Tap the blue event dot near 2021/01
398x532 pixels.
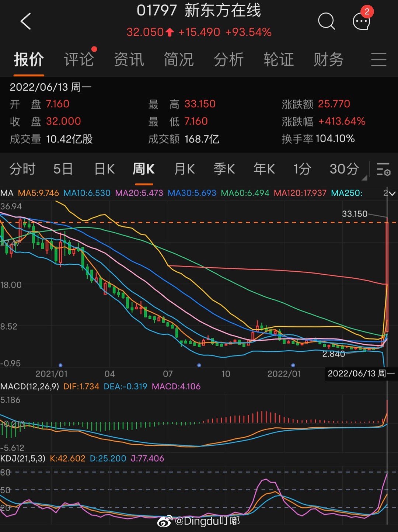point(60,365)
